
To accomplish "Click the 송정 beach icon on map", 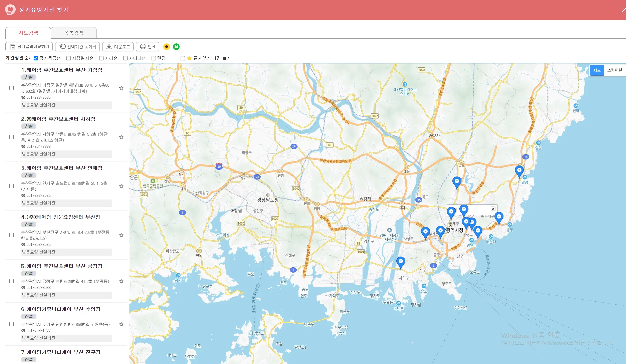I will coord(509,225).
